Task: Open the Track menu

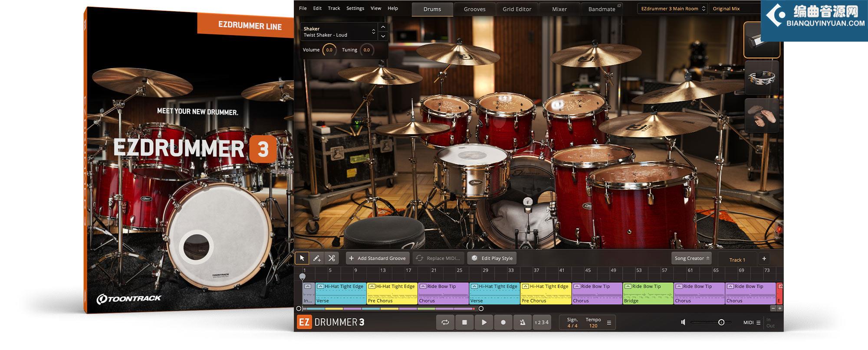Action: (334, 8)
